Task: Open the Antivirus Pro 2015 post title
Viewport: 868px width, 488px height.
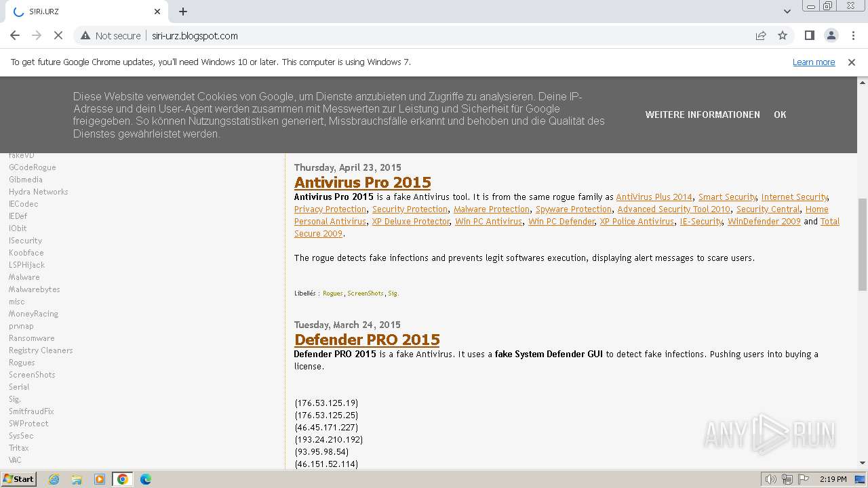Action: coord(363,182)
